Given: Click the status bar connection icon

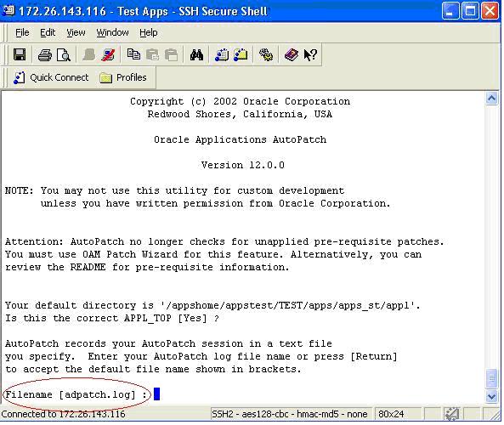Looking at the screenshot, I should pyautogui.click(x=451, y=414).
